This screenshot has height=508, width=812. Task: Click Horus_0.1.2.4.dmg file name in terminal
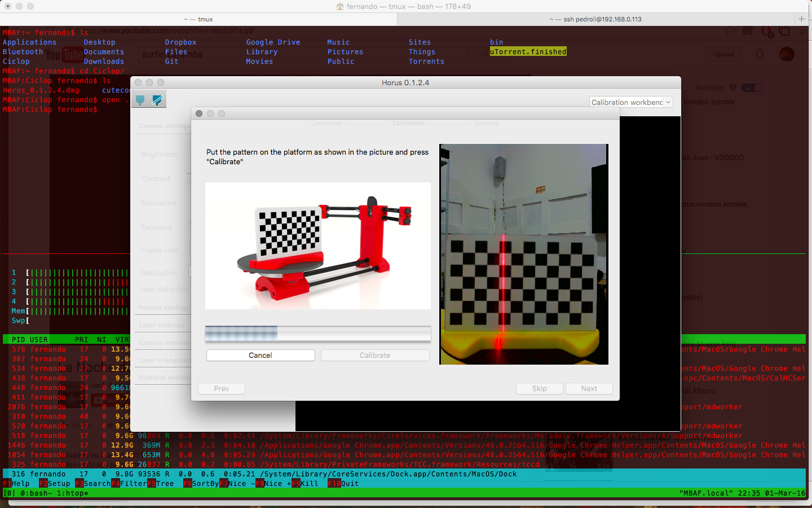click(x=41, y=90)
